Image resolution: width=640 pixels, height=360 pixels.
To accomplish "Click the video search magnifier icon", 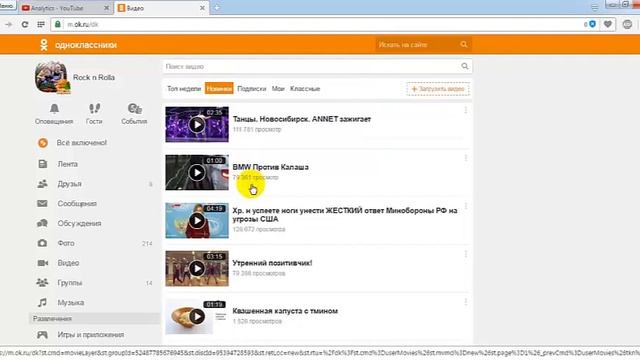I will [465, 66].
